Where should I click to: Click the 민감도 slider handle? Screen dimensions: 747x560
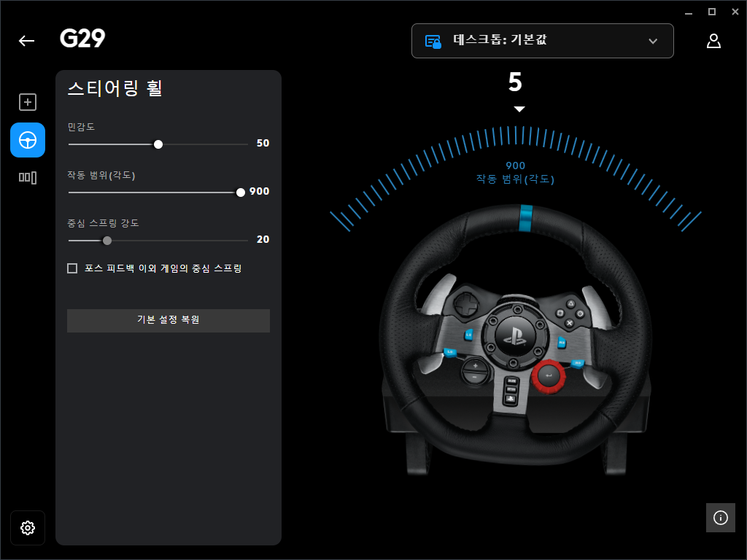pos(158,144)
